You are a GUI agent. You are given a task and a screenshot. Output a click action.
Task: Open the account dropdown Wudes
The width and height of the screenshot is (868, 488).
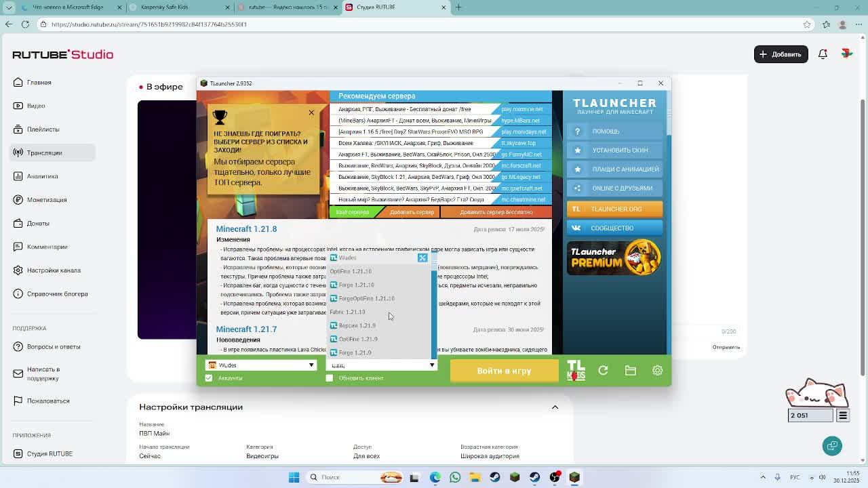tap(261, 365)
